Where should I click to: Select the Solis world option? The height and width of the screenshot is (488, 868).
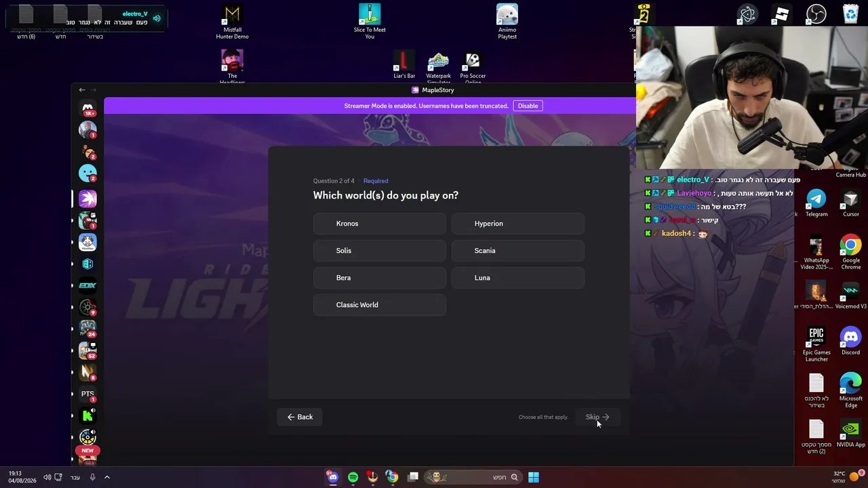tap(380, 251)
